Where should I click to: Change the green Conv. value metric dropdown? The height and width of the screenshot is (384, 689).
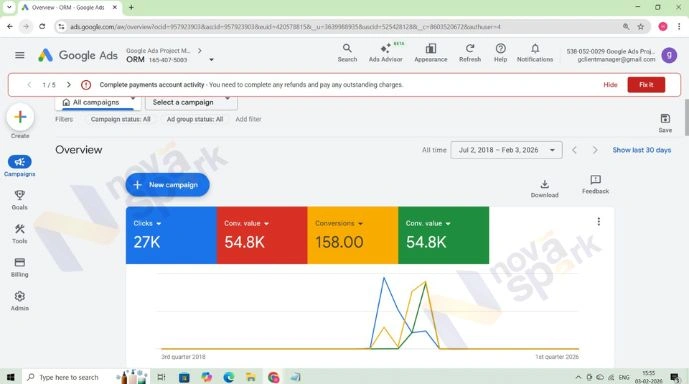pyautogui.click(x=428, y=224)
